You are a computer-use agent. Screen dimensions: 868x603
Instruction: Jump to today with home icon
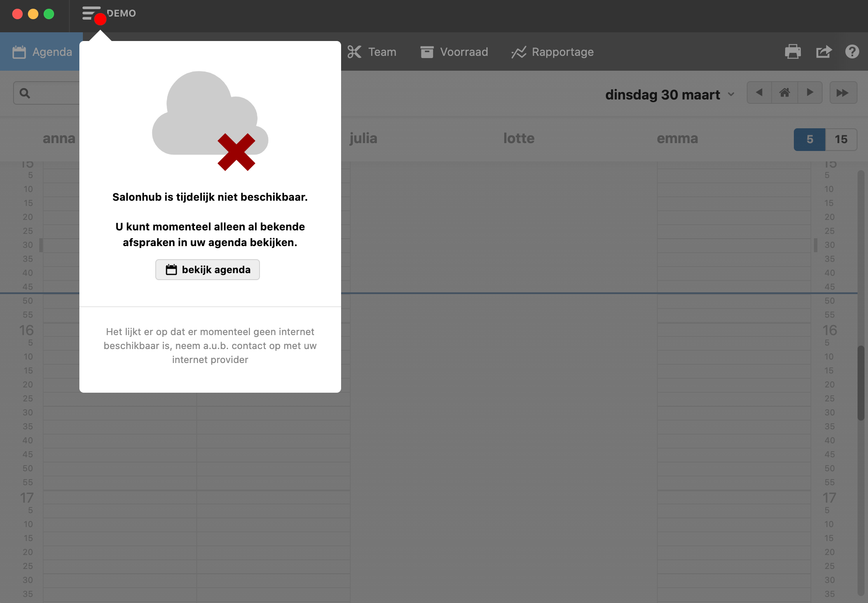pyautogui.click(x=785, y=93)
